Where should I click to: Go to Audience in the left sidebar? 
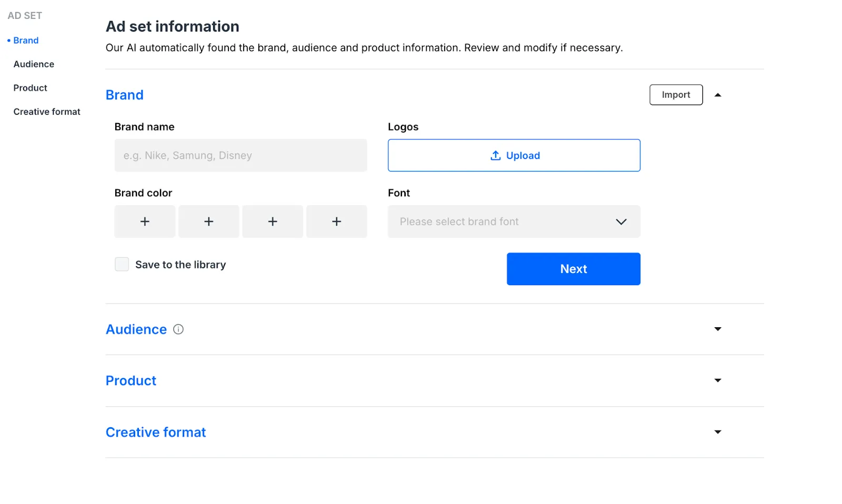tap(34, 64)
